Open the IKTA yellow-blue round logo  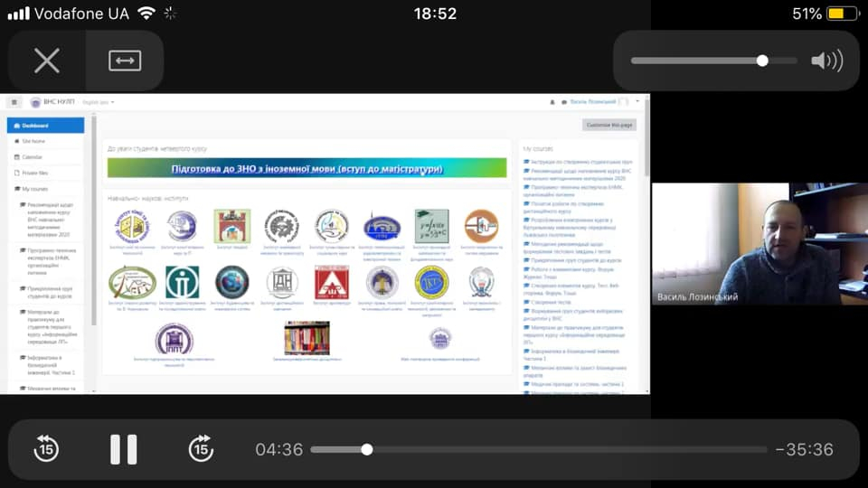(x=432, y=282)
